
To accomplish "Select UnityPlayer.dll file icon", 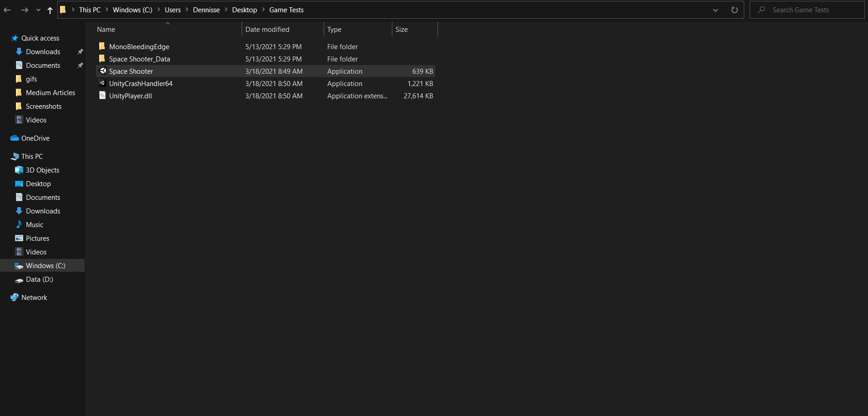I will coord(102,96).
